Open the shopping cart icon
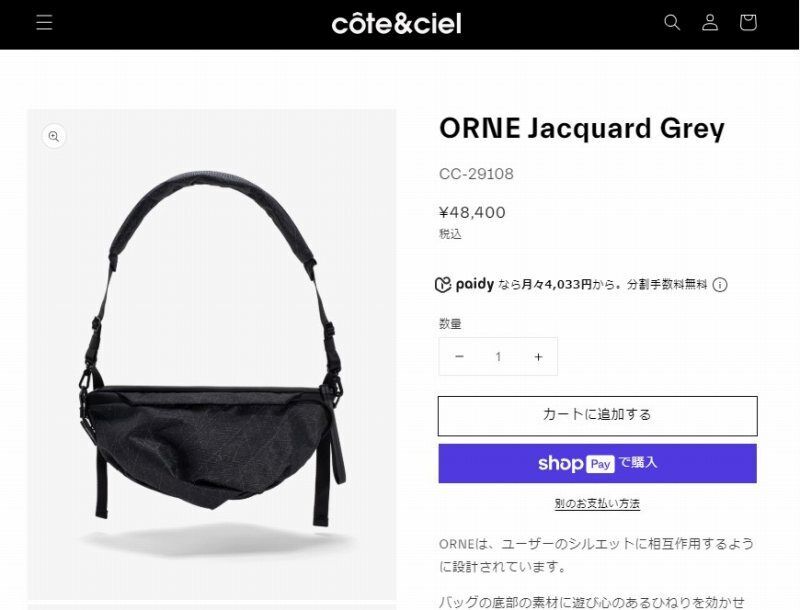This screenshot has width=800, height=610. pyautogui.click(x=748, y=22)
